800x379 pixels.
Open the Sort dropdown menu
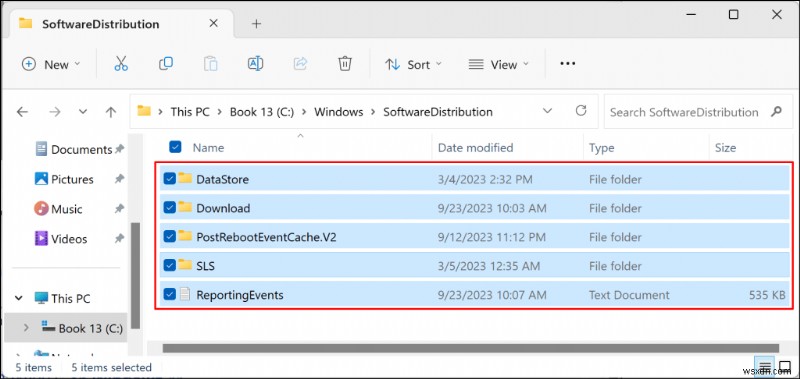coord(413,64)
